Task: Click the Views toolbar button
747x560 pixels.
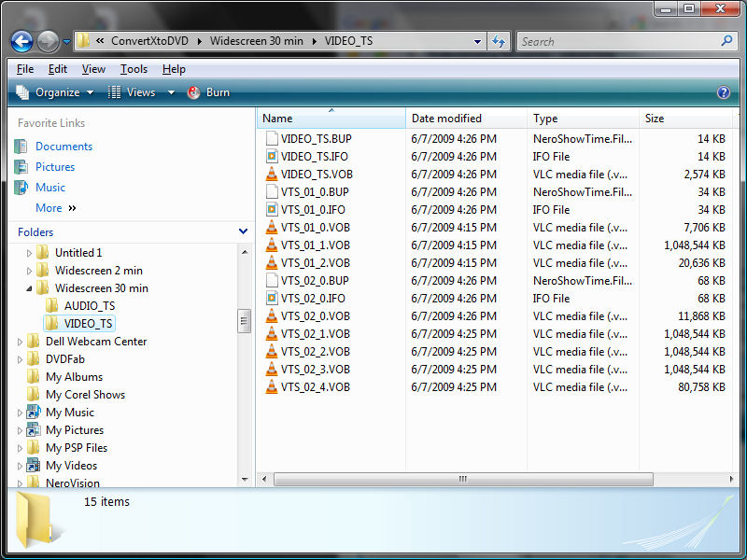Action: click(132, 92)
